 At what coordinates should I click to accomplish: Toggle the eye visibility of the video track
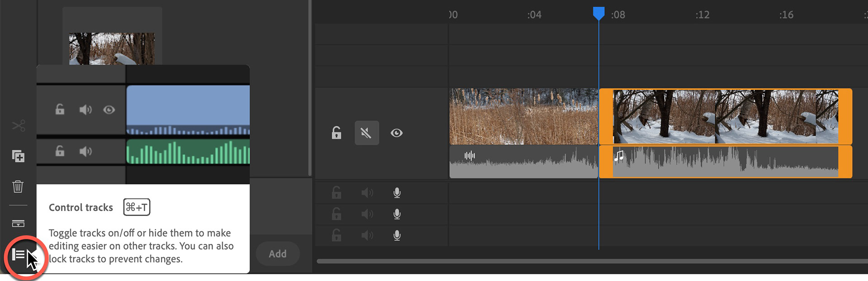coord(396,133)
